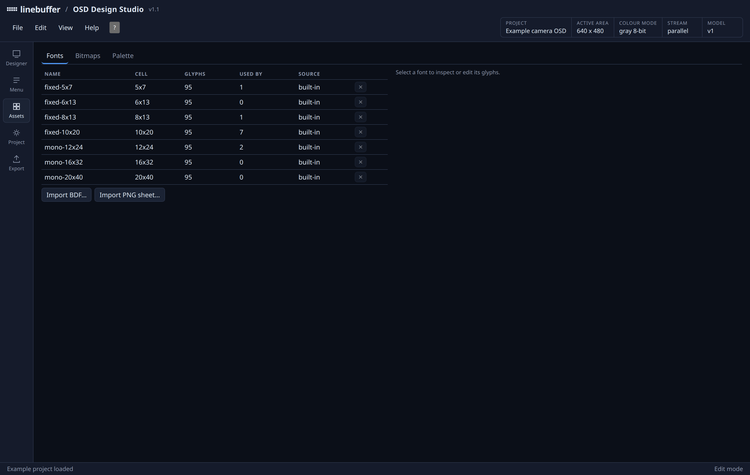Switch to the Bitmaps tab

(x=88, y=55)
